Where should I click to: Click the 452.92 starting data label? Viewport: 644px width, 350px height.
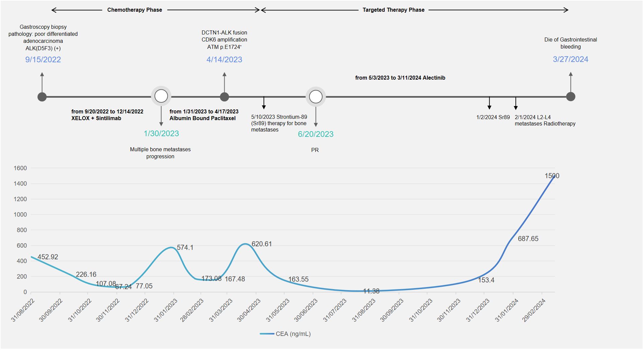point(48,257)
